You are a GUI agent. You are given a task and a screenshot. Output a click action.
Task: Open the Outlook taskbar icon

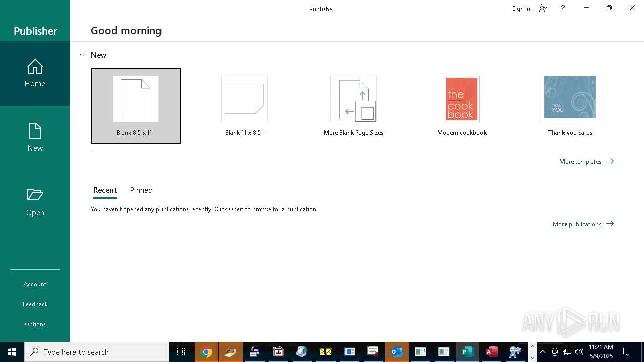click(397, 352)
